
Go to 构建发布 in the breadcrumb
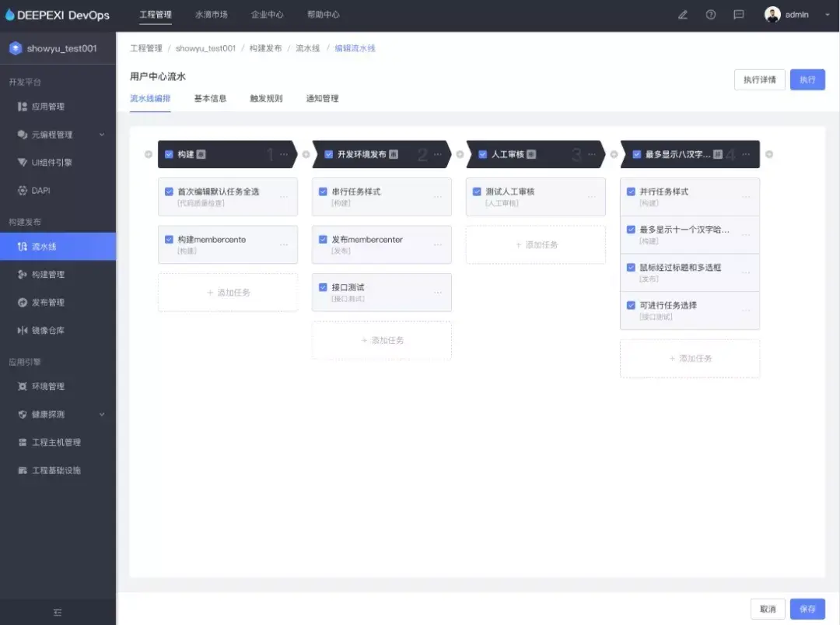coord(265,48)
